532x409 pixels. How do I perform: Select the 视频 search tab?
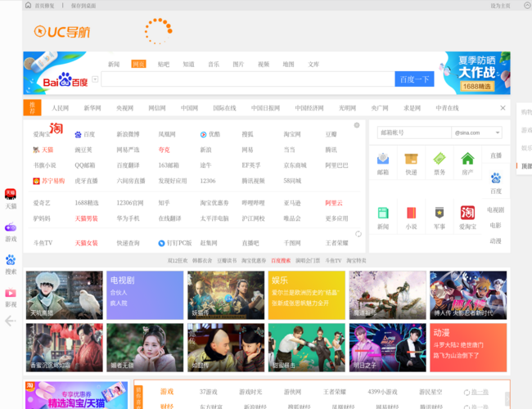pos(264,64)
